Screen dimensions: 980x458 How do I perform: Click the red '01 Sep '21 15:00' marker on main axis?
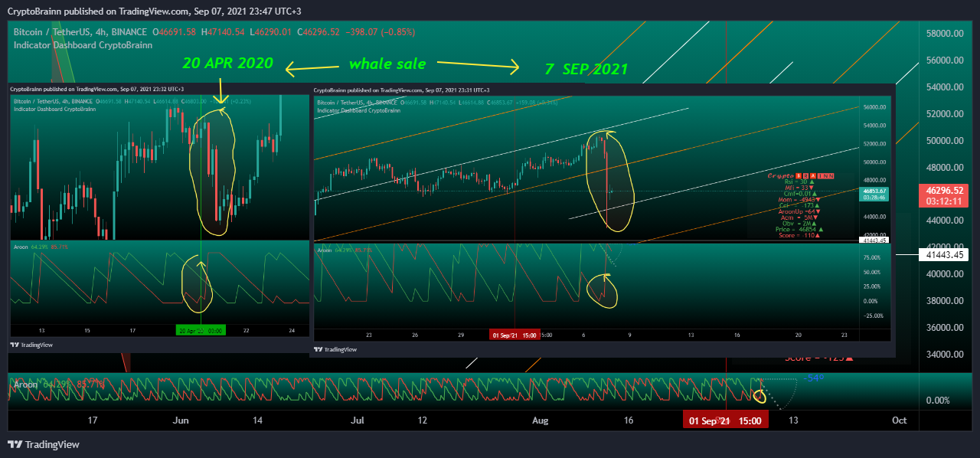[725, 420]
